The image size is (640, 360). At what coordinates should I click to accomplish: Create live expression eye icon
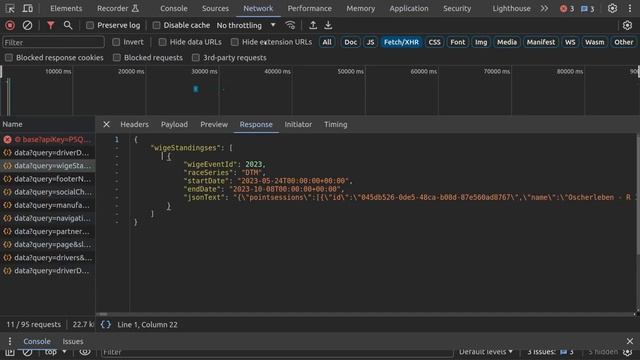click(x=85, y=352)
